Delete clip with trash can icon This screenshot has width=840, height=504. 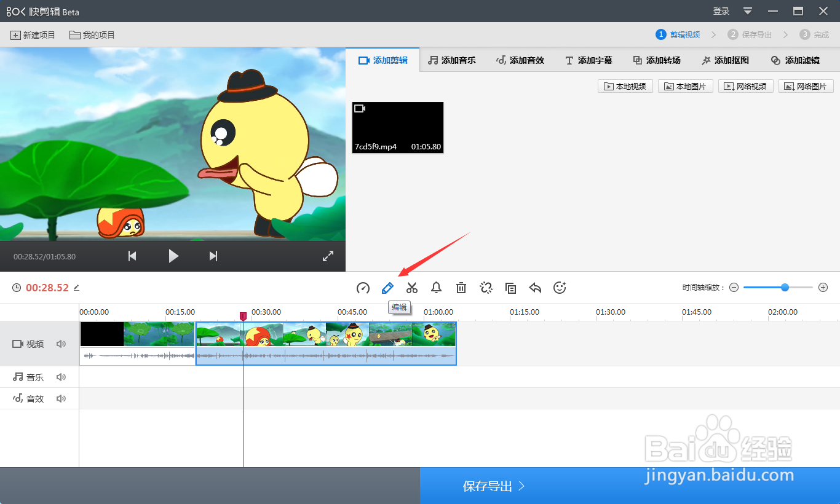461,288
